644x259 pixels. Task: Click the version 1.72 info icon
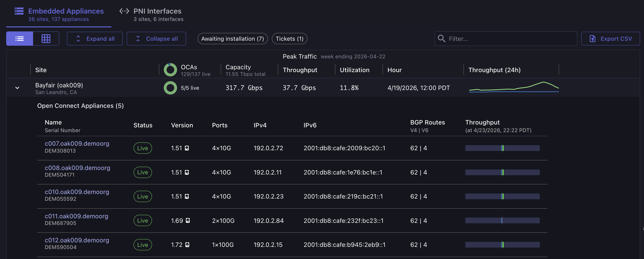187,244
